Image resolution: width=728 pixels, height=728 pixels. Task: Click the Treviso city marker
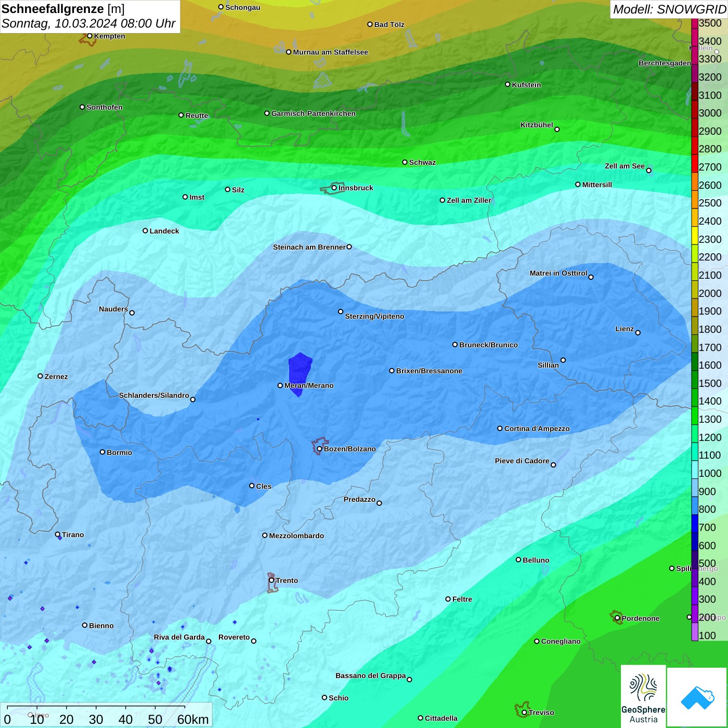[524, 712]
